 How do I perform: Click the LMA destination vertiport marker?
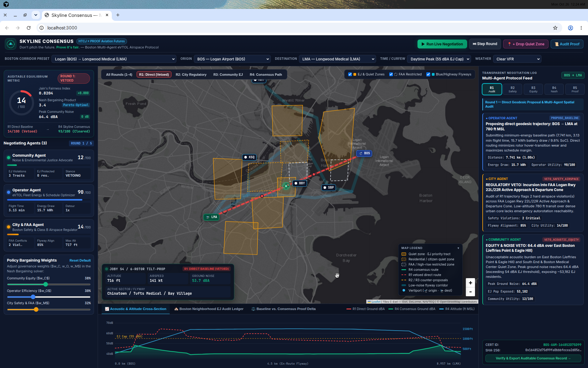[211, 217]
